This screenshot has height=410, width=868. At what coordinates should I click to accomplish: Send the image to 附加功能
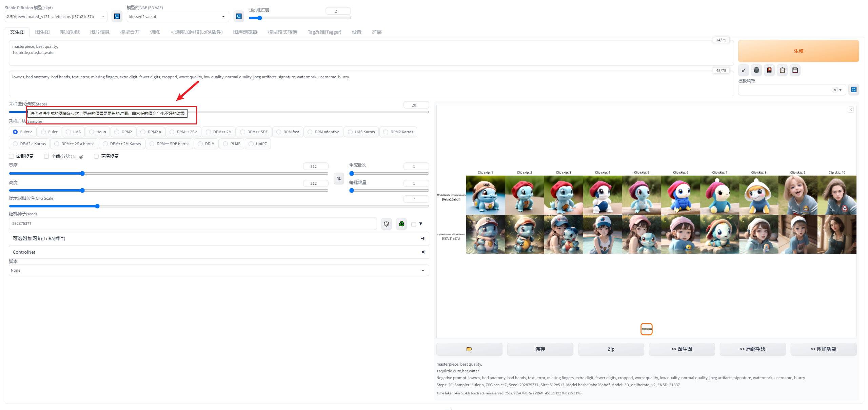point(824,349)
